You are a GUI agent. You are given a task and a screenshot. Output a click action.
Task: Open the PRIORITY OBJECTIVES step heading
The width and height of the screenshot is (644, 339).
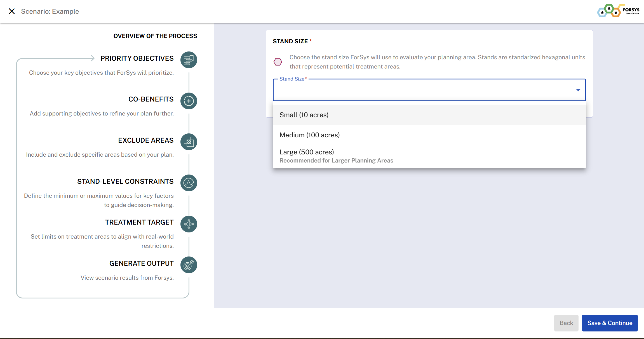point(137,58)
